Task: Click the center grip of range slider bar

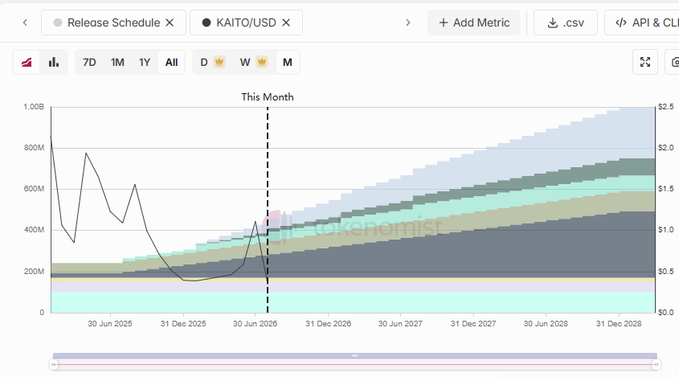Action: coord(355,356)
